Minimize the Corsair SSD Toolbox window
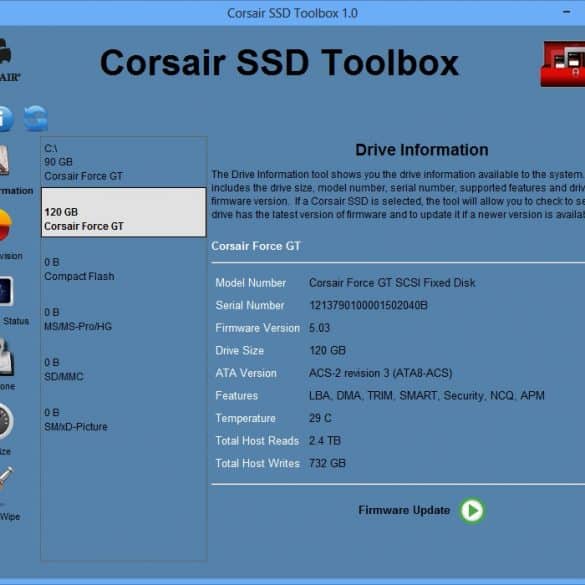Viewport: 585px width, 585px height. 566,12
